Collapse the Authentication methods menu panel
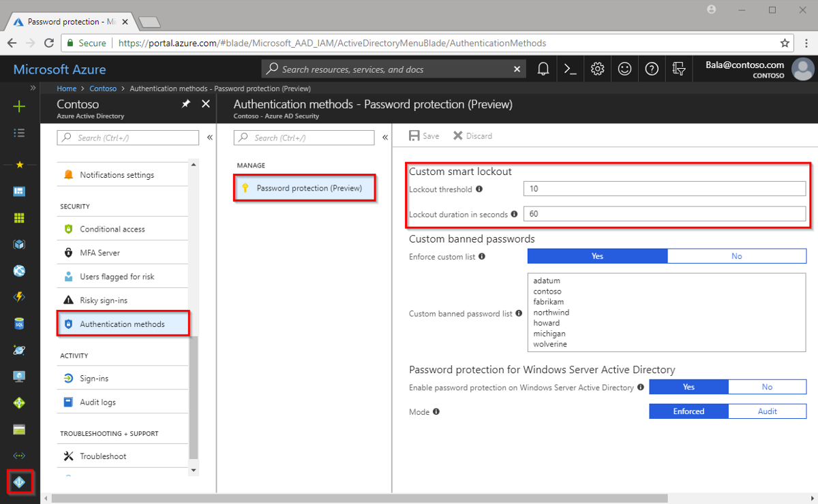This screenshot has height=504, width=818. [x=385, y=138]
